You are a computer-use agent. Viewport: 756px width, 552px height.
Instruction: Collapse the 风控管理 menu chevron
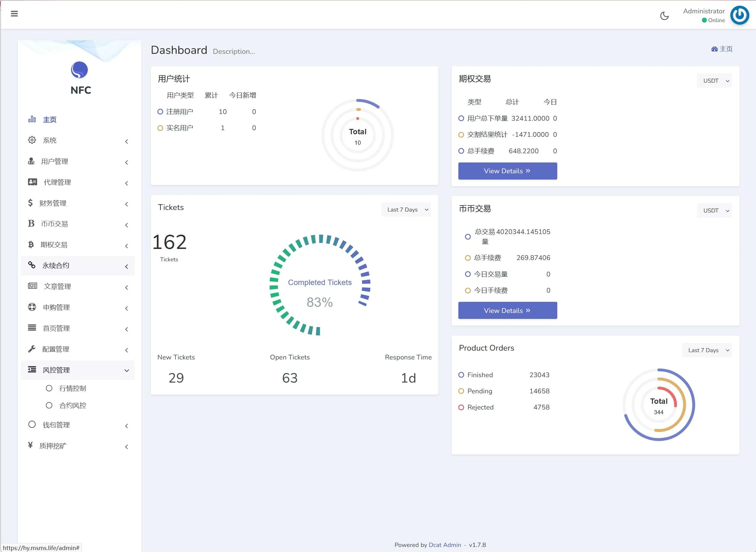[126, 370]
